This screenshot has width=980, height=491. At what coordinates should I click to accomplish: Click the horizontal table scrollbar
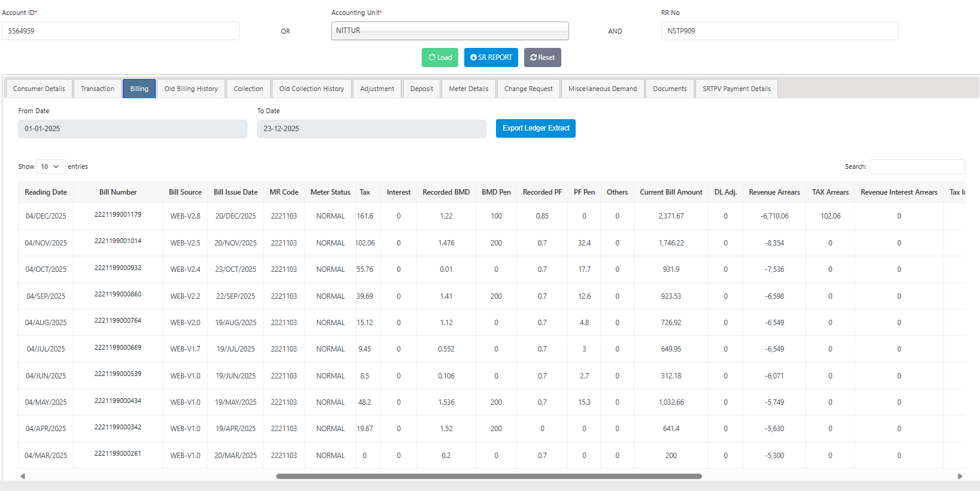click(x=488, y=476)
